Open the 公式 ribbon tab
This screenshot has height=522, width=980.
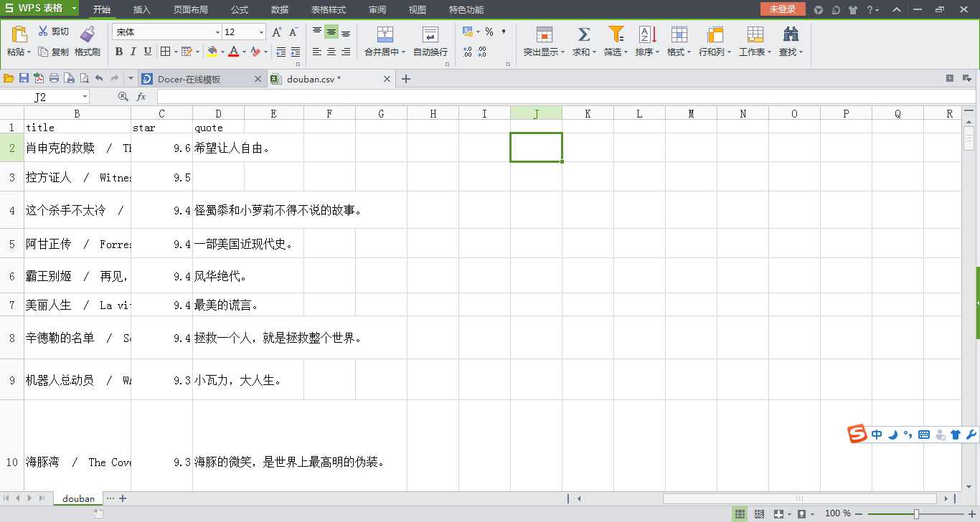[240, 9]
